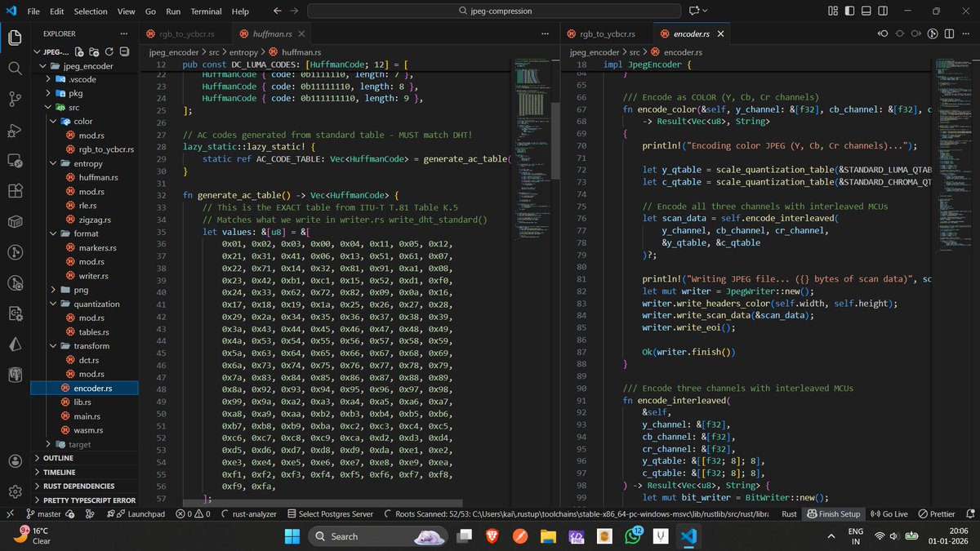Open the Source Control view
This screenshot has height=551, width=980.
pyautogui.click(x=15, y=100)
